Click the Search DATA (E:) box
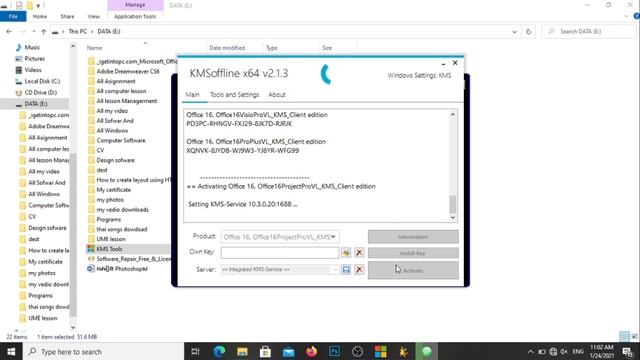The height and width of the screenshot is (360, 640). coord(589,31)
